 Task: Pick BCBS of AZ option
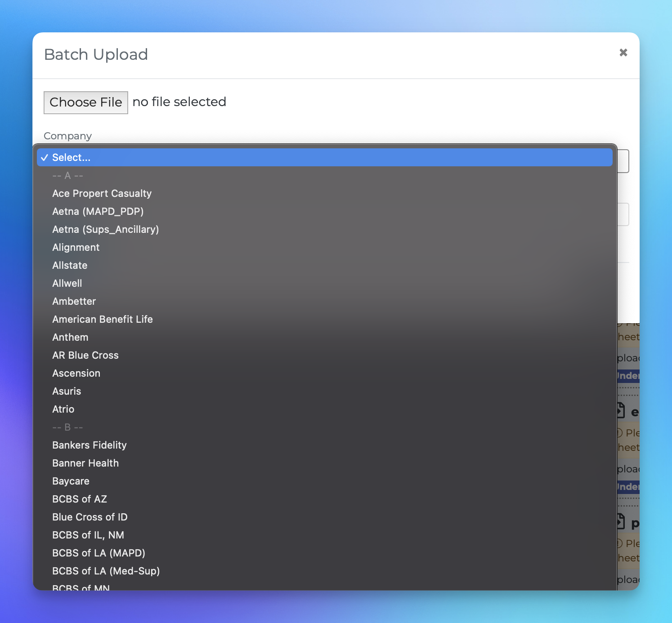coord(325,499)
